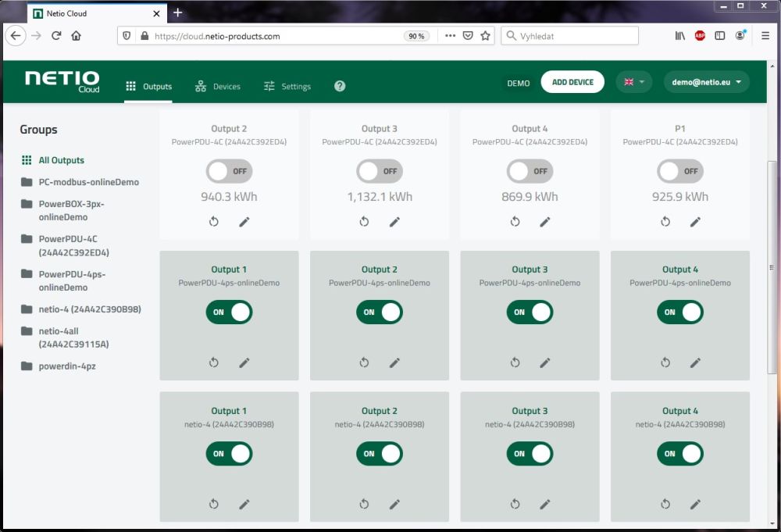The image size is (781, 532).
Task: Open the Adblock Plus extension icon
Action: click(700, 36)
